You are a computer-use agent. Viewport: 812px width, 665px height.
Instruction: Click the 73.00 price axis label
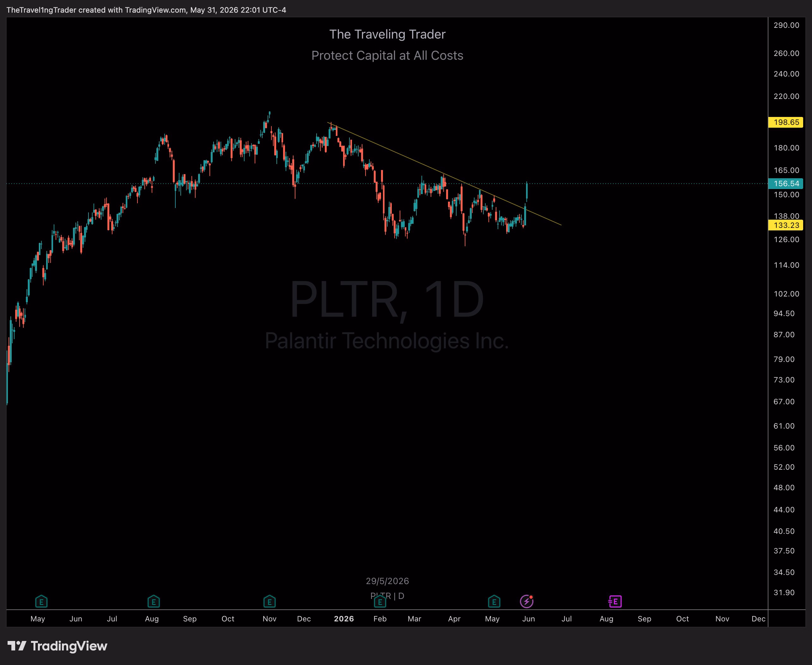click(784, 380)
